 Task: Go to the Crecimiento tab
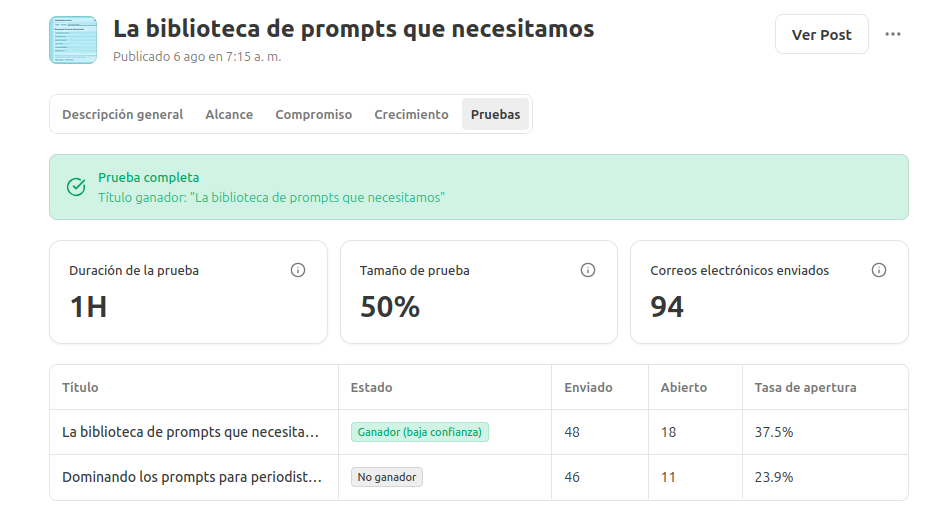[411, 114]
